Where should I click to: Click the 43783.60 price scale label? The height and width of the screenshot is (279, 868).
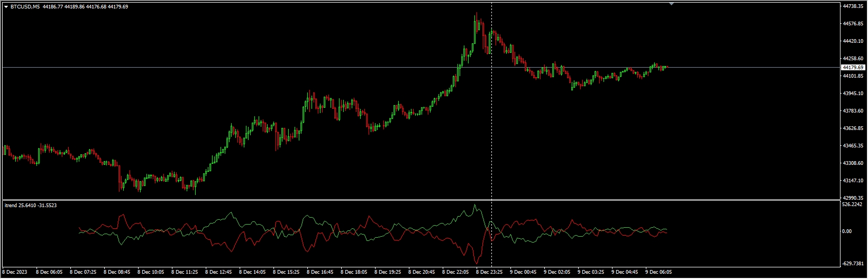click(853, 111)
